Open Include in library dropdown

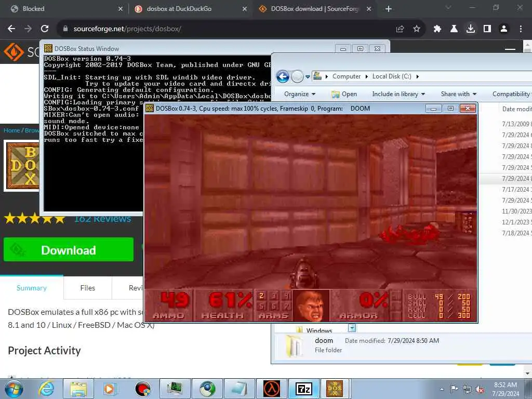[398, 94]
